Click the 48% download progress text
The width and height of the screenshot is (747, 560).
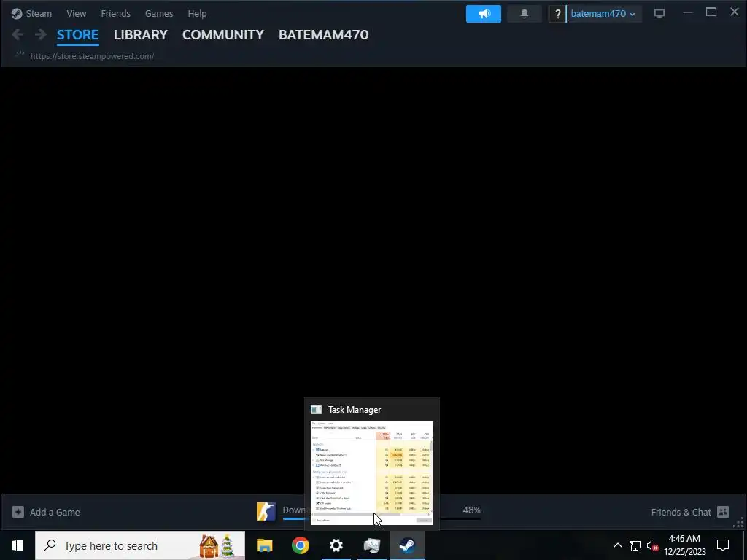coord(472,510)
